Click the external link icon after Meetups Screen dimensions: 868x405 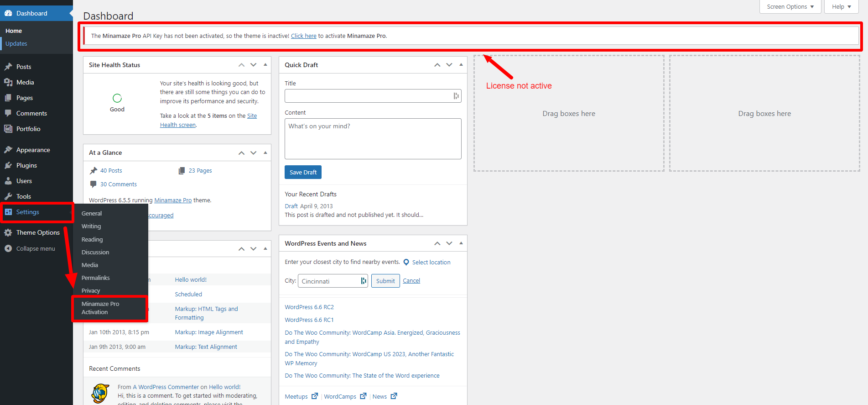pyautogui.click(x=315, y=396)
